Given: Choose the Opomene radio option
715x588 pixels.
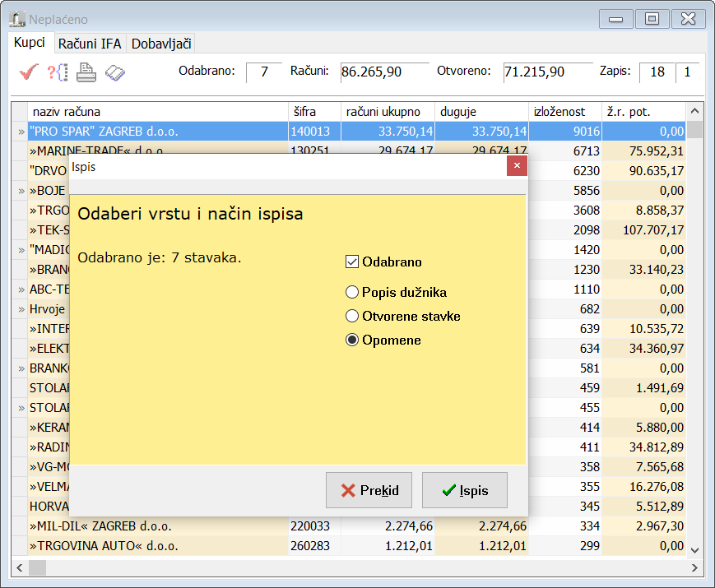Looking at the screenshot, I should pyautogui.click(x=352, y=340).
